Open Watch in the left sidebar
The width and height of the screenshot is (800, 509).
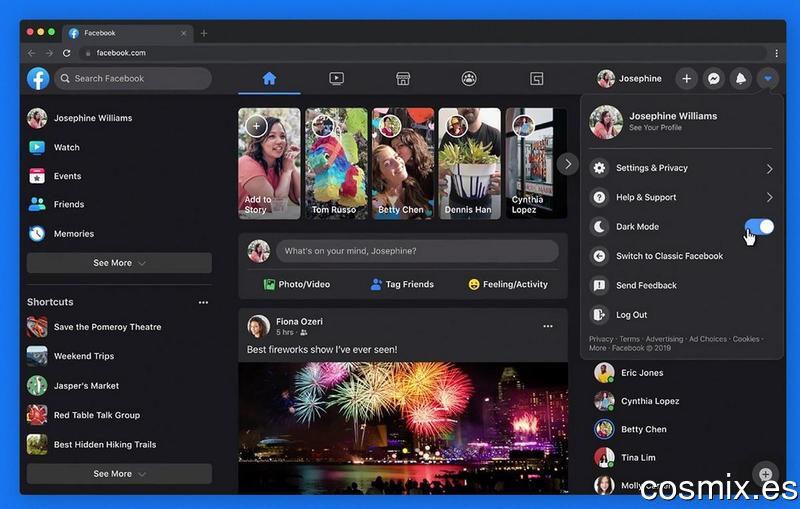pos(54,147)
